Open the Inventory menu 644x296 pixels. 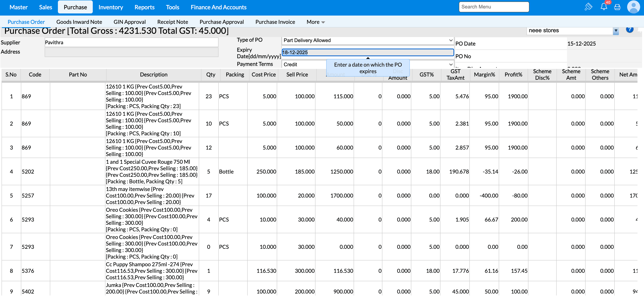[x=111, y=7]
